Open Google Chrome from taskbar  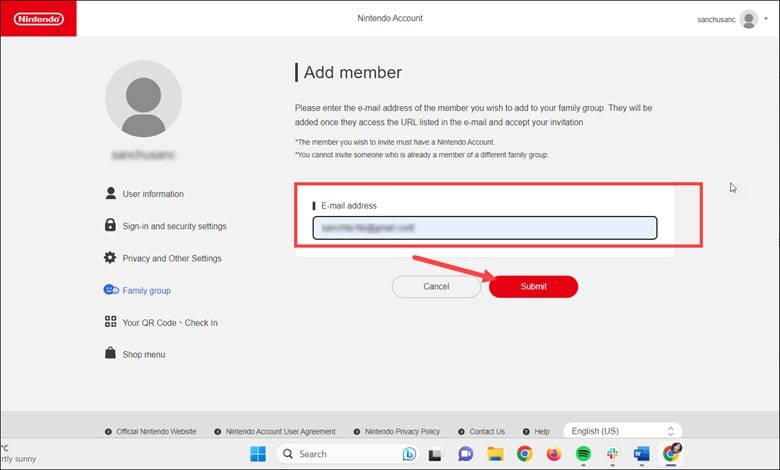tap(524, 454)
